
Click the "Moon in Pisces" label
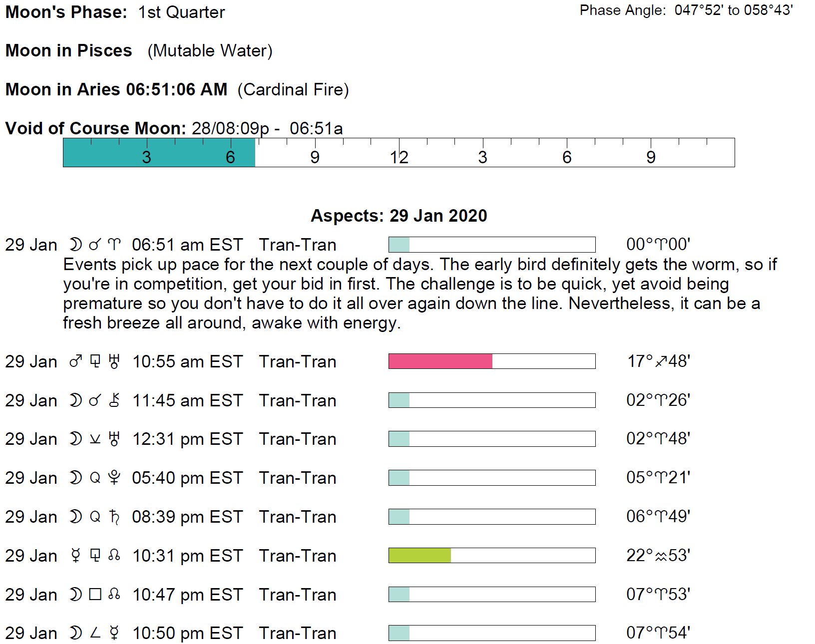click(x=68, y=50)
